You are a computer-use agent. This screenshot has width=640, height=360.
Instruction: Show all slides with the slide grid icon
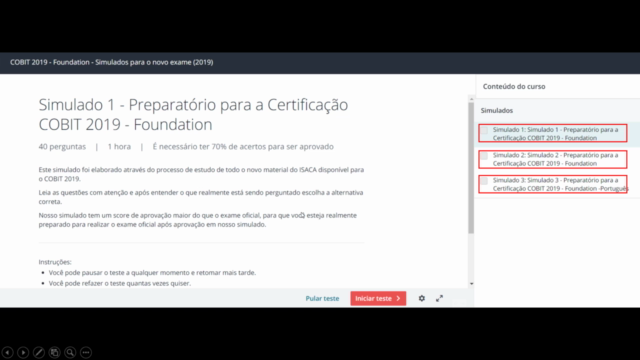click(54, 352)
